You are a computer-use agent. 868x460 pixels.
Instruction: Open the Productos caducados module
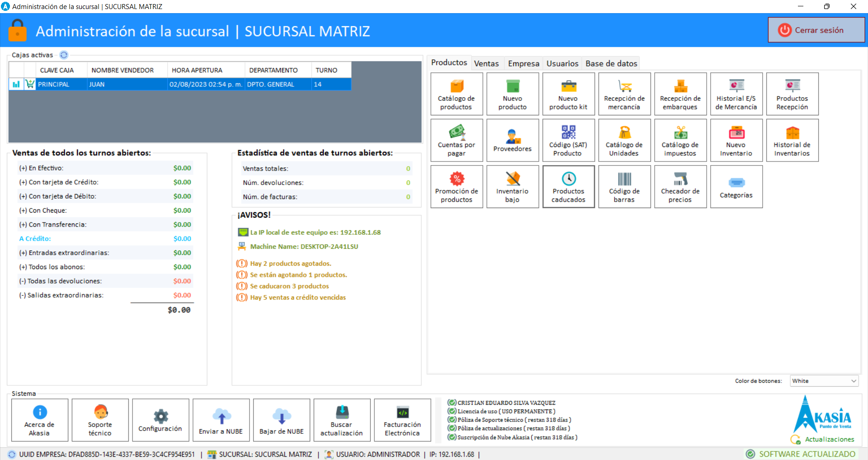point(568,186)
